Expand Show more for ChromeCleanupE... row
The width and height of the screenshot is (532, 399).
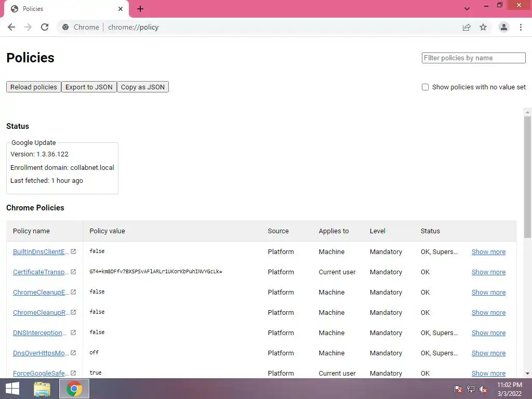(x=488, y=292)
